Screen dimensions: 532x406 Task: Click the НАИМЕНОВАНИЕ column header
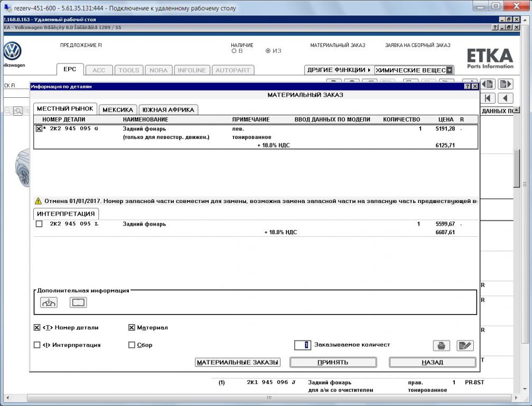click(146, 119)
